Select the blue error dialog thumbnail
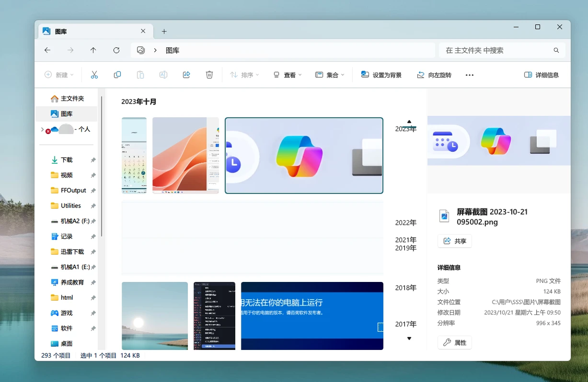This screenshot has width=588, height=382. (x=312, y=316)
